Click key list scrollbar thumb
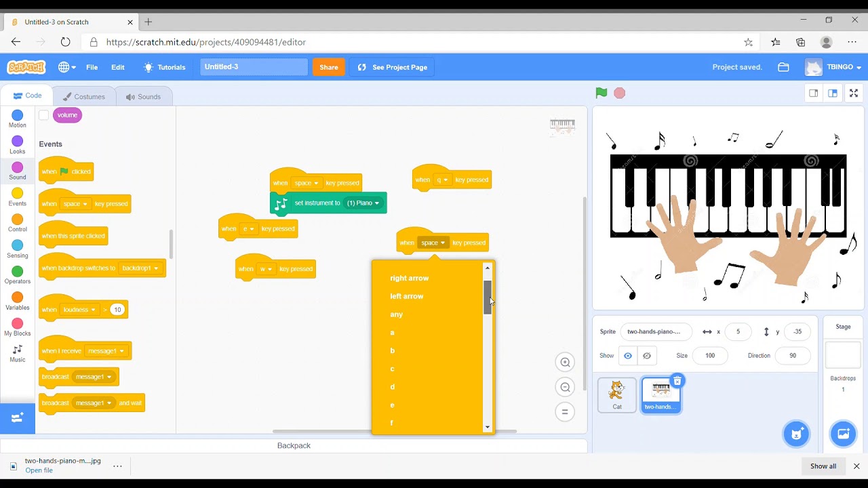 click(487, 297)
